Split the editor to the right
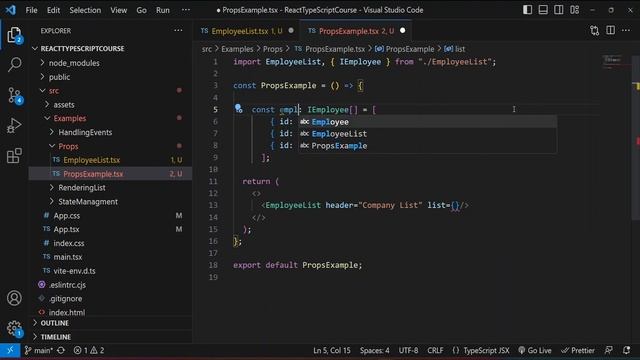 [x=610, y=31]
